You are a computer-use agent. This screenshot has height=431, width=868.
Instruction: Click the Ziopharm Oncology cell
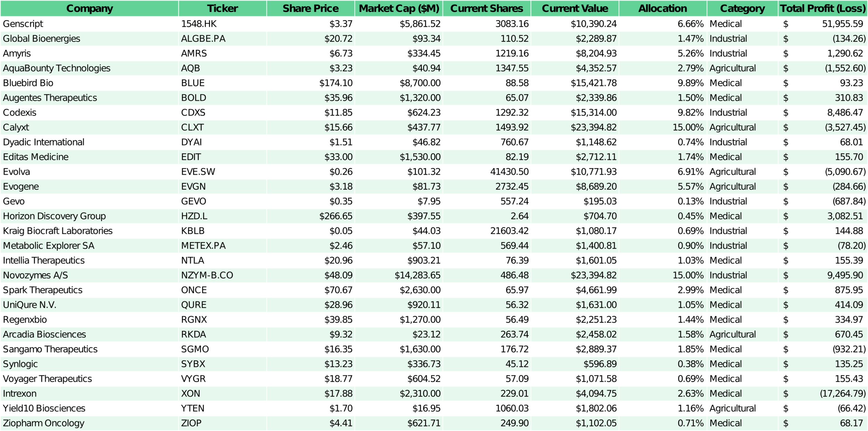pos(90,423)
